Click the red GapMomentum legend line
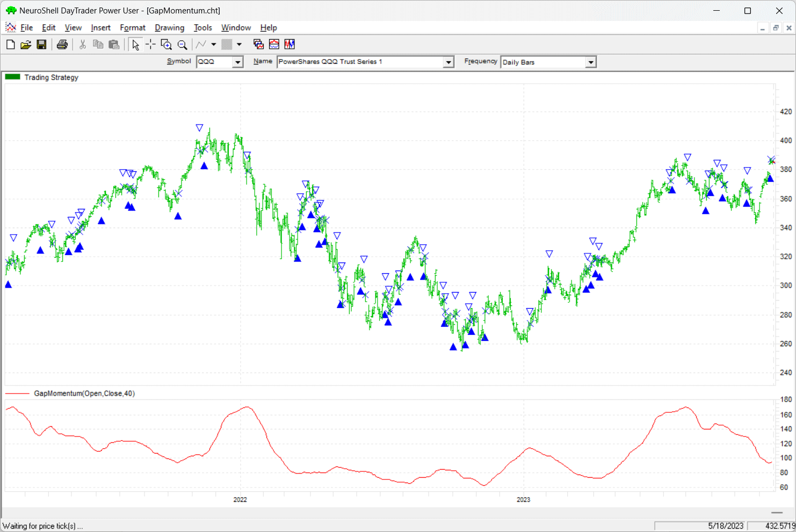The image size is (796, 532). tap(17, 393)
